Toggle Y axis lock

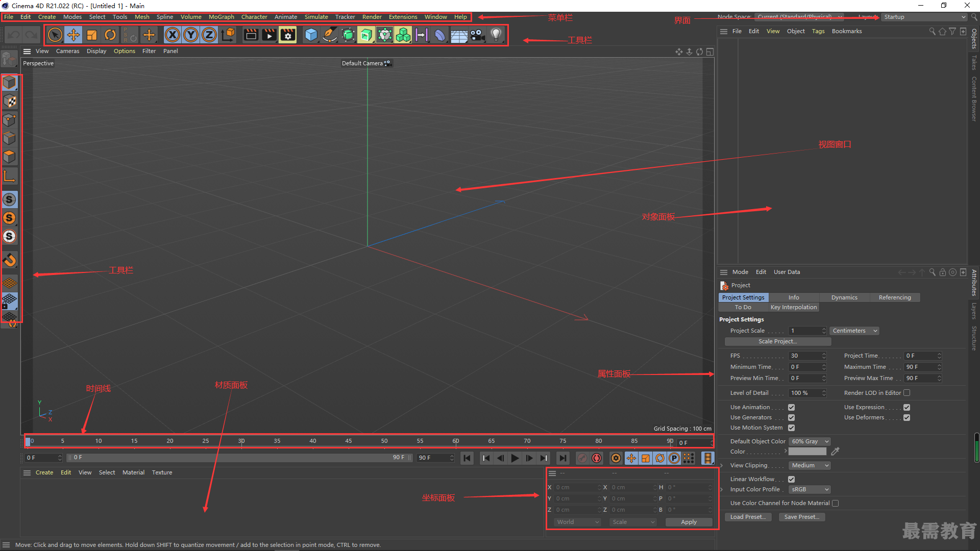click(x=191, y=35)
